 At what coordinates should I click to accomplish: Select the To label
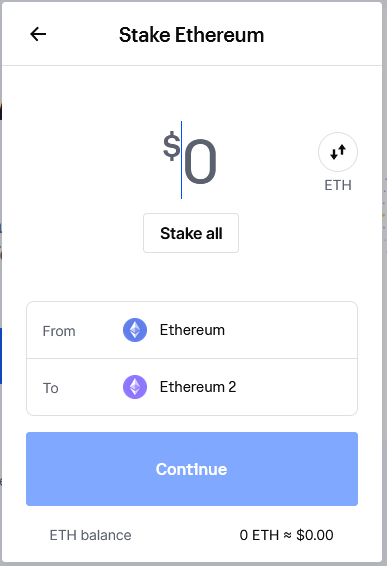click(51, 388)
